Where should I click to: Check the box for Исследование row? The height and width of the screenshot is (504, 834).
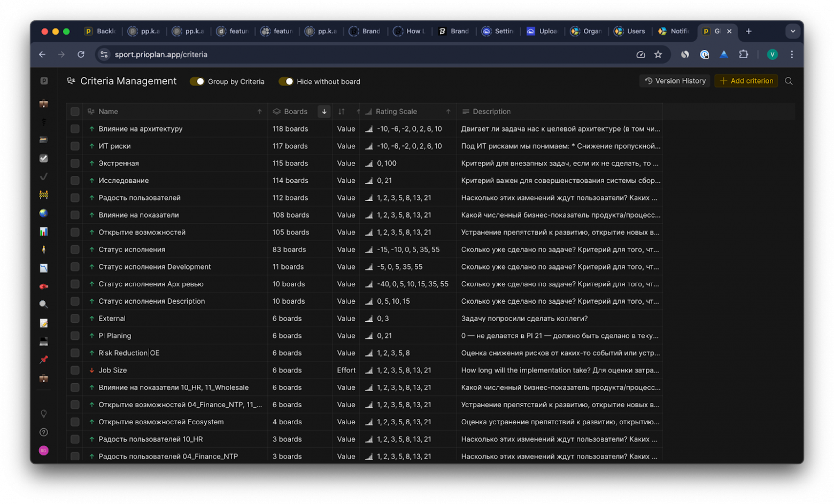click(x=75, y=181)
